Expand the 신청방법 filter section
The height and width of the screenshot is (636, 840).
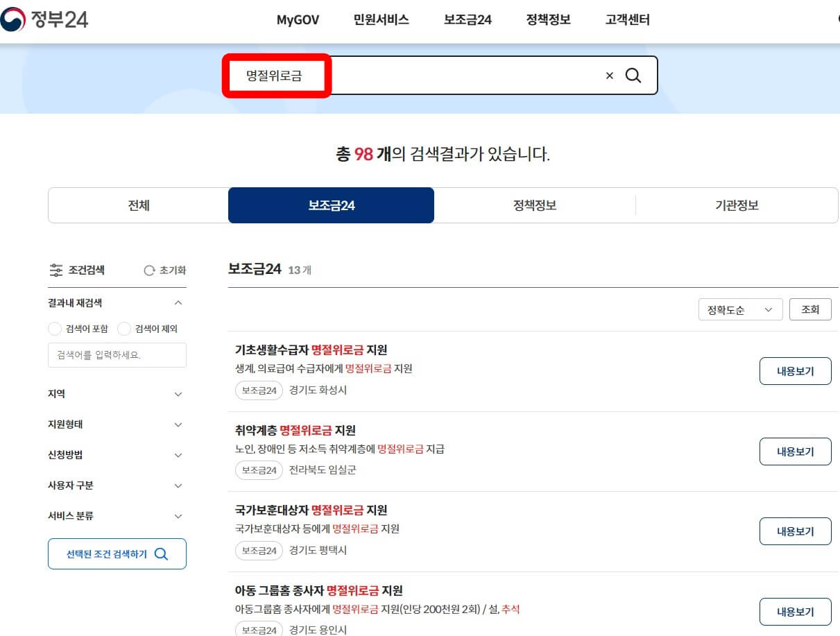click(x=178, y=454)
